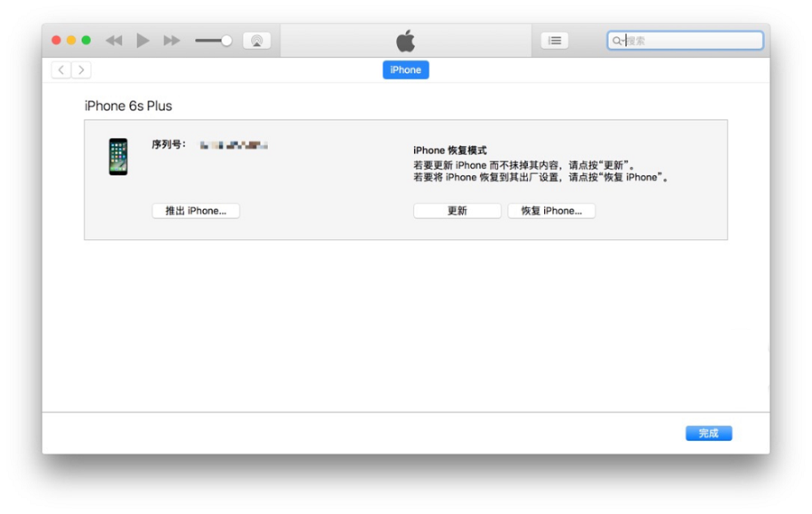
Task: Click the Apple logo in status area
Action: pos(405,41)
